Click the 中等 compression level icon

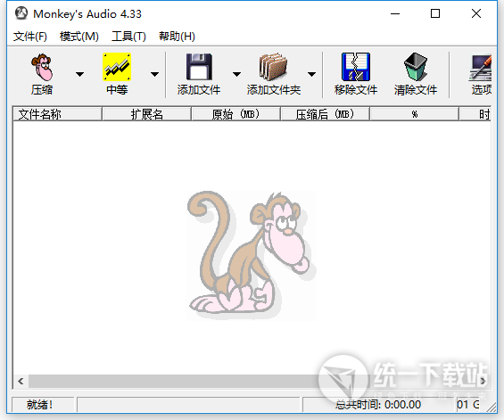pyautogui.click(x=117, y=67)
